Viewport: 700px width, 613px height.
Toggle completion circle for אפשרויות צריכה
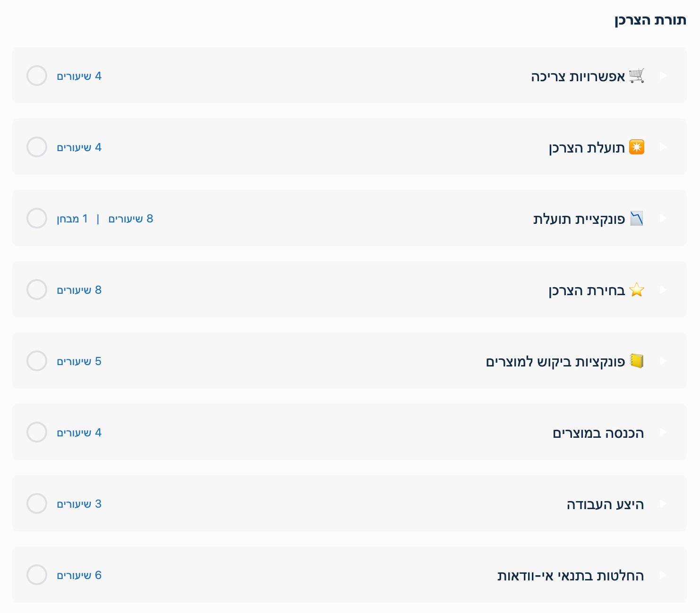(x=37, y=76)
